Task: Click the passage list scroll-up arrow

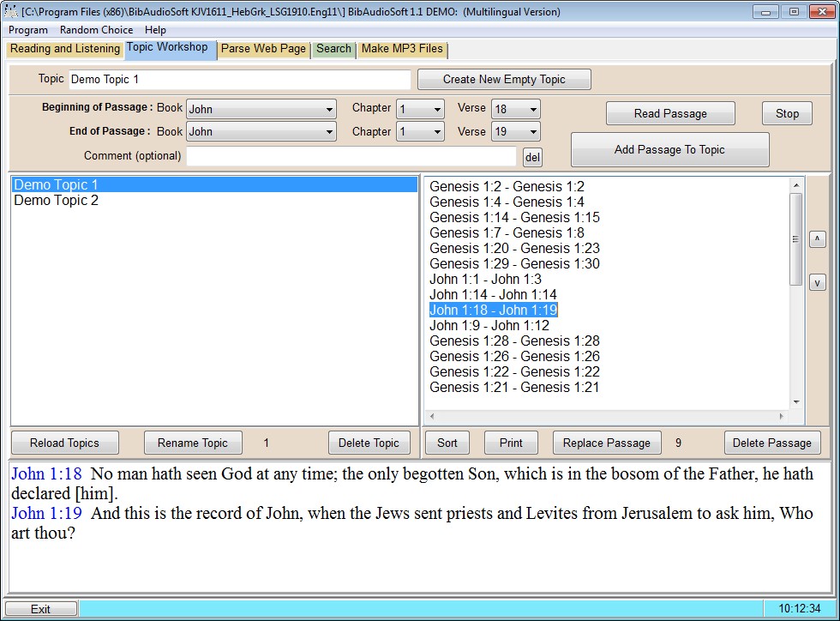Action: pyautogui.click(x=796, y=185)
